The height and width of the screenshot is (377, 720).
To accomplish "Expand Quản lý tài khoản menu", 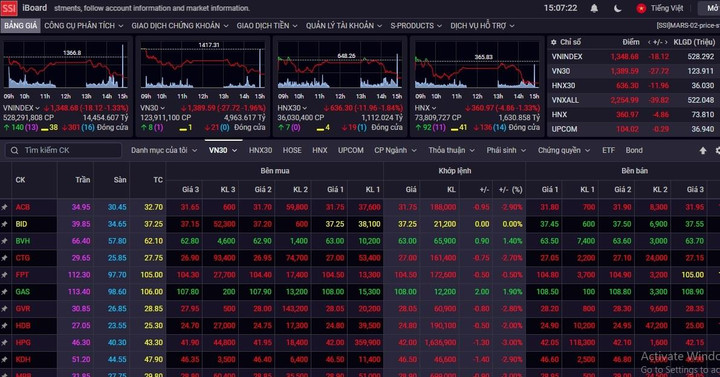I will tap(344, 26).
